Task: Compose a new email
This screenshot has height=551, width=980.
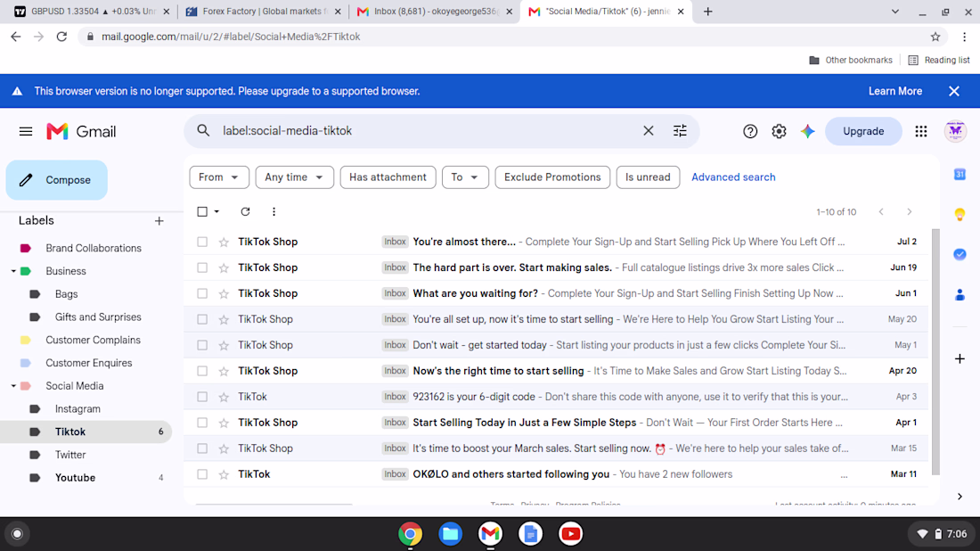Action: [x=57, y=180]
